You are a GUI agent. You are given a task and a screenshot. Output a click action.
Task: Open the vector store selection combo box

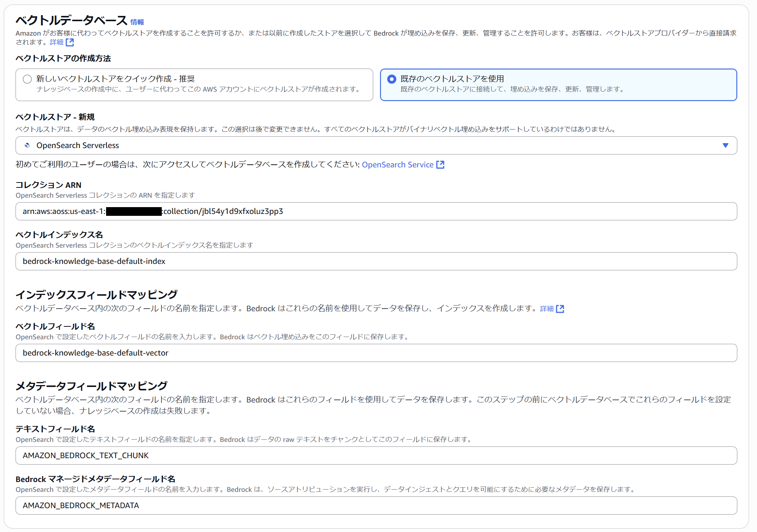[x=376, y=145]
